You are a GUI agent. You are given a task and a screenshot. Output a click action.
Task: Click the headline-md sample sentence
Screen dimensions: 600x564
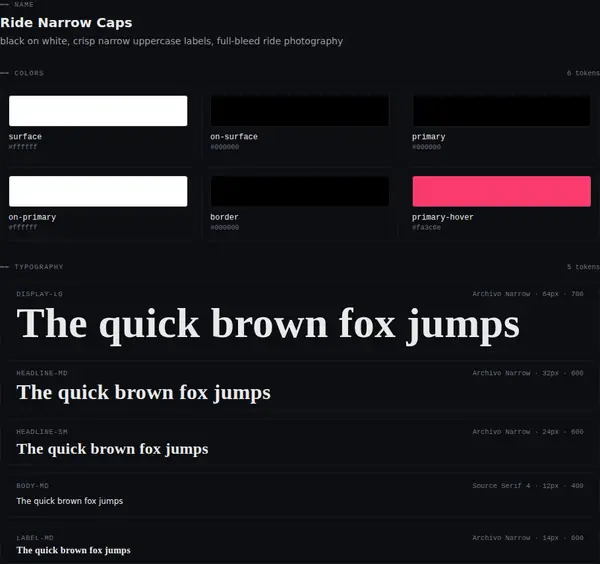click(x=143, y=393)
